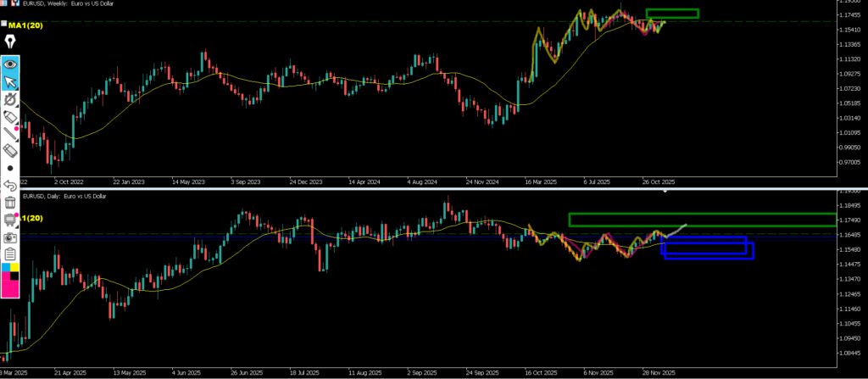Pick the cyan color swatch
The image size is (868, 379).
[6, 269]
